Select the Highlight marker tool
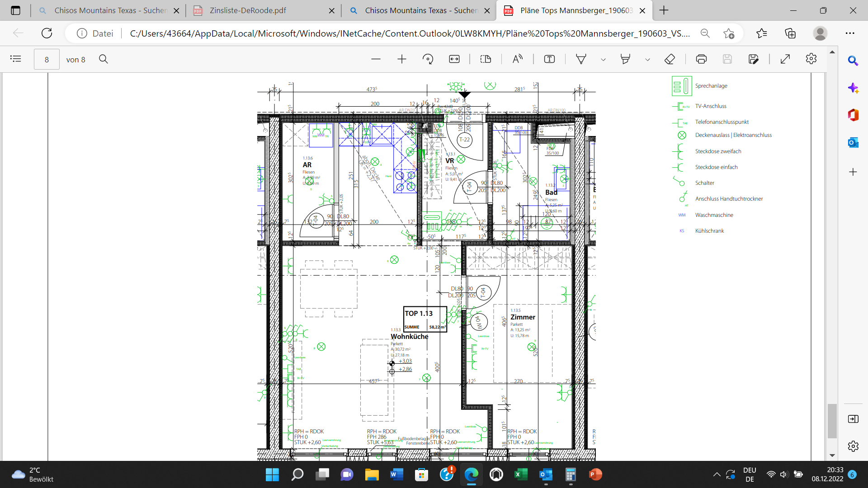This screenshot has height=488, width=868. 625,59
